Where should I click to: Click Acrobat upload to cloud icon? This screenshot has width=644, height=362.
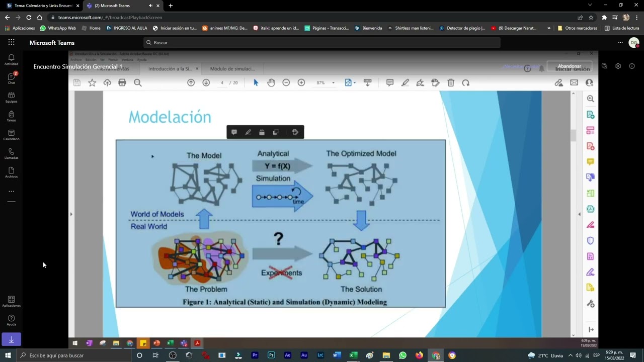pos(107,82)
